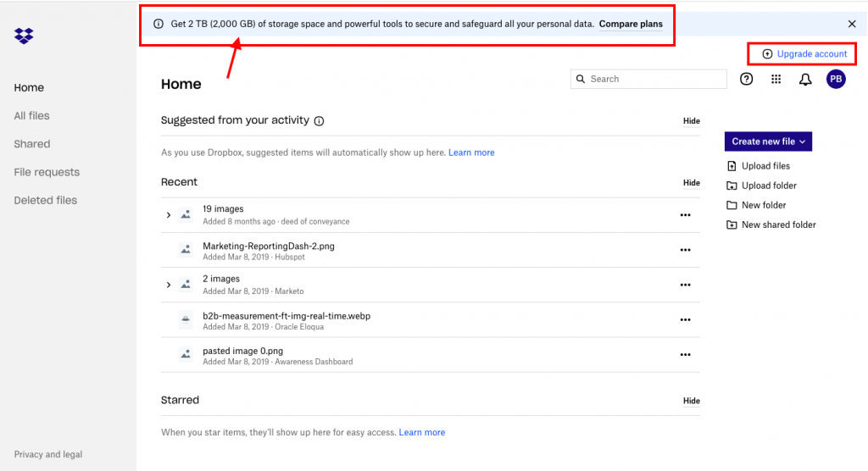Viewport: 868px width, 471px height.
Task: Hide the Suggested from your activity section
Action: pyautogui.click(x=692, y=120)
